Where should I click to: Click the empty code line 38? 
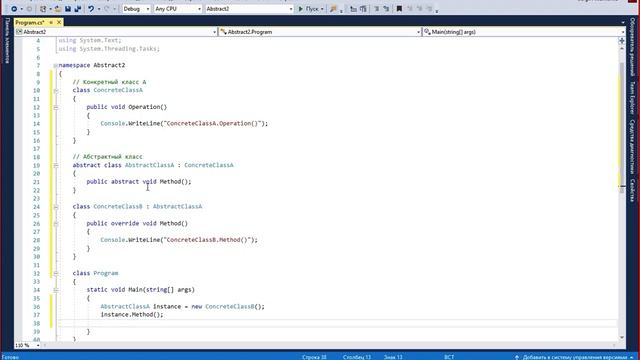[x=337, y=323]
